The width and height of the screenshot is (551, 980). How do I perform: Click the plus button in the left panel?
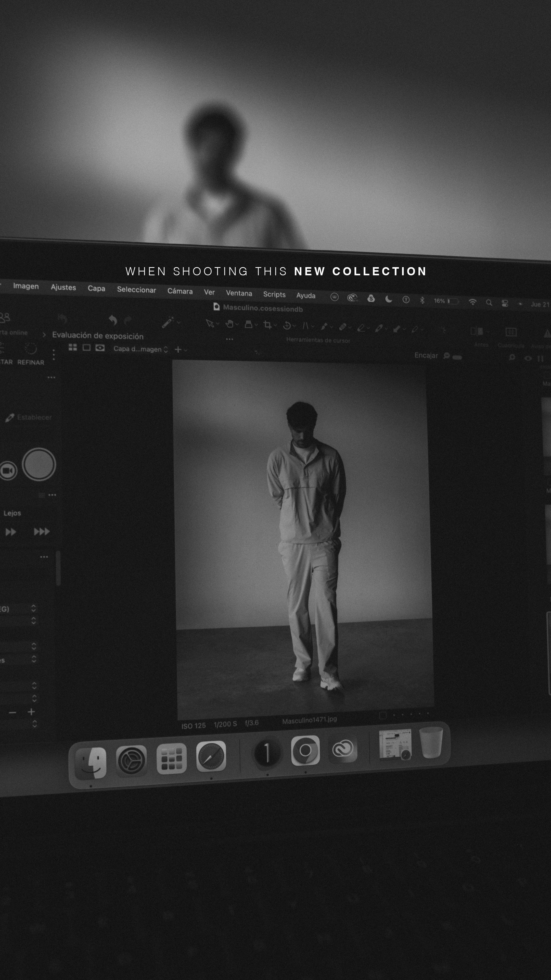(31, 712)
